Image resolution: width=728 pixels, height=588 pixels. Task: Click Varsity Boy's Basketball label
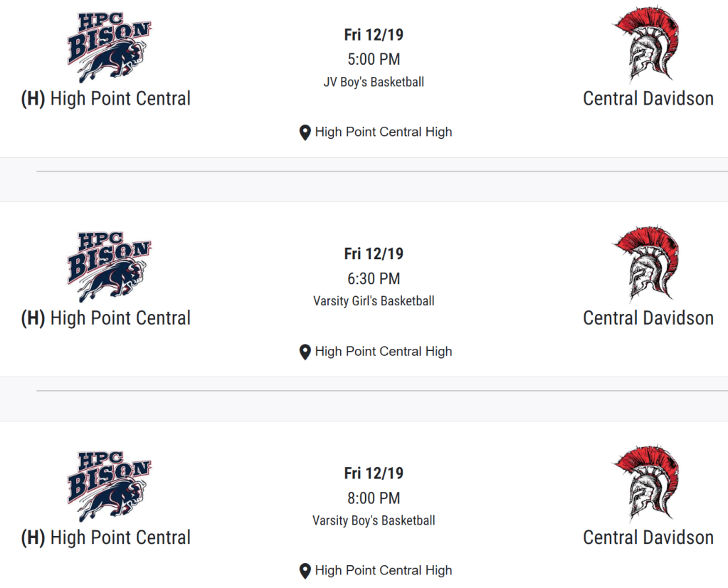point(374,520)
